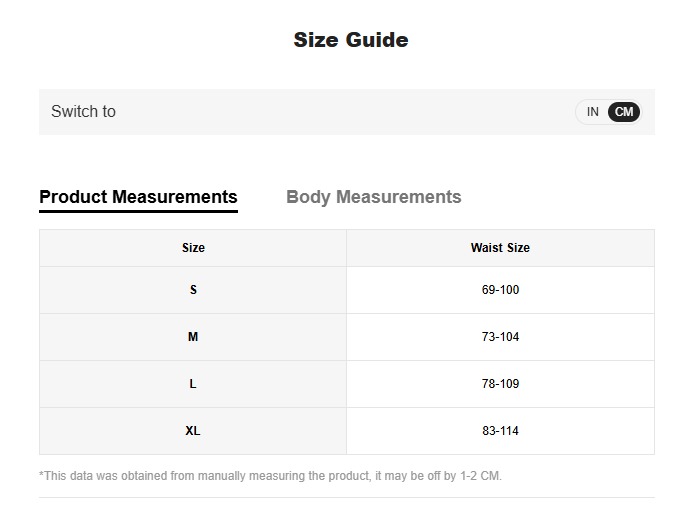Select the CM unit option
Image resolution: width=683 pixels, height=511 pixels.
[624, 112]
